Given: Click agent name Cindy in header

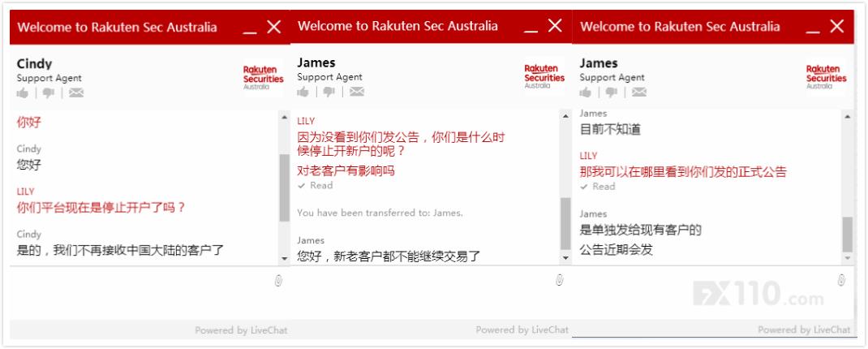Looking at the screenshot, I should 34,63.
